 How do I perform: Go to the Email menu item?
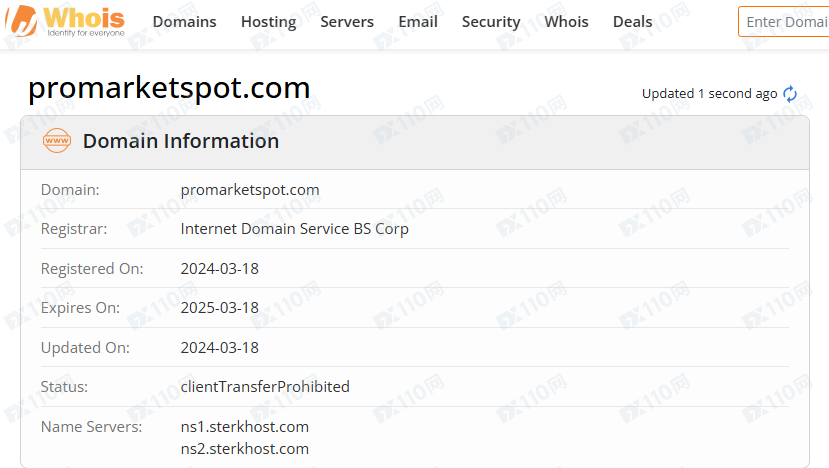click(418, 22)
